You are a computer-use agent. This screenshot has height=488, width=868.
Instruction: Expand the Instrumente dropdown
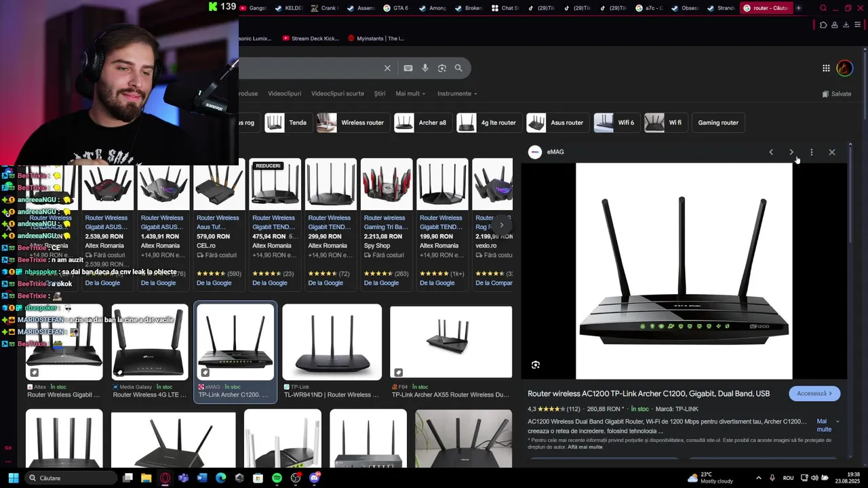pos(457,94)
